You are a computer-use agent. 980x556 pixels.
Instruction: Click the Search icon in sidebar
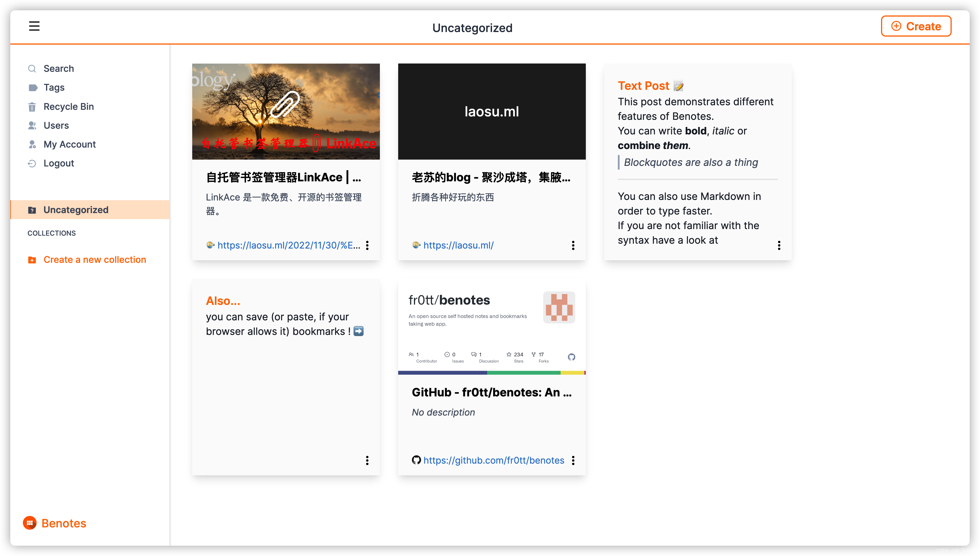32,68
